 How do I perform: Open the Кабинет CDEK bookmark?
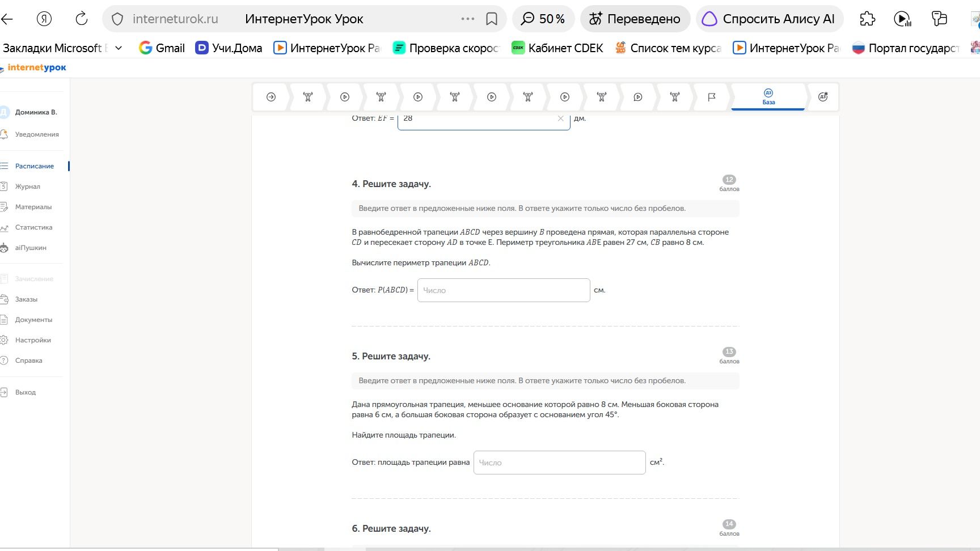point(557,48)
